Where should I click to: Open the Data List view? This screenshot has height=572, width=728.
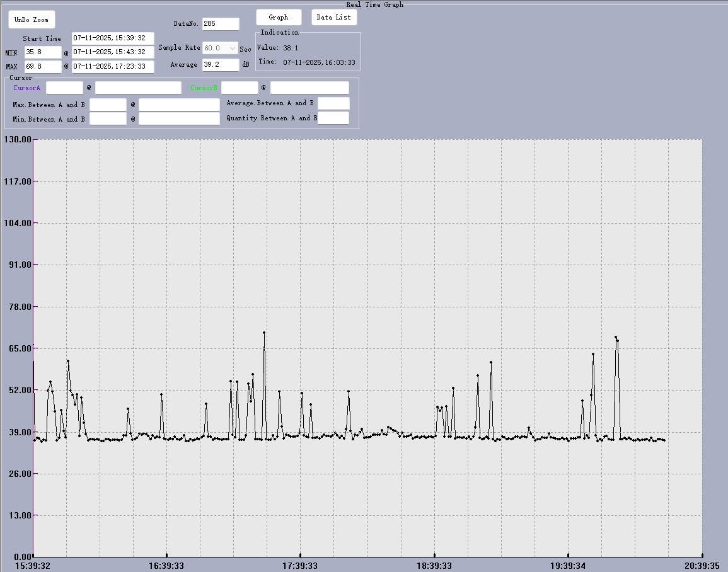(333, 18)
